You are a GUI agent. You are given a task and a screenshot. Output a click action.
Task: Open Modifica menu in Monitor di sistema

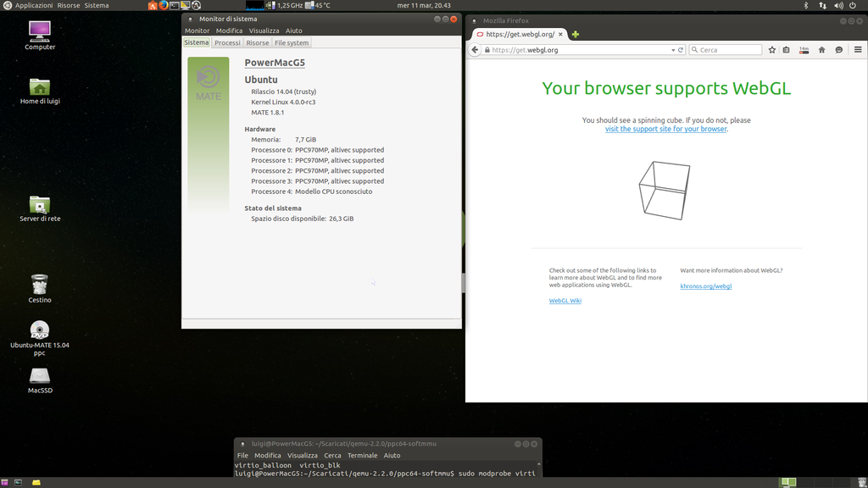click(229, 30)
